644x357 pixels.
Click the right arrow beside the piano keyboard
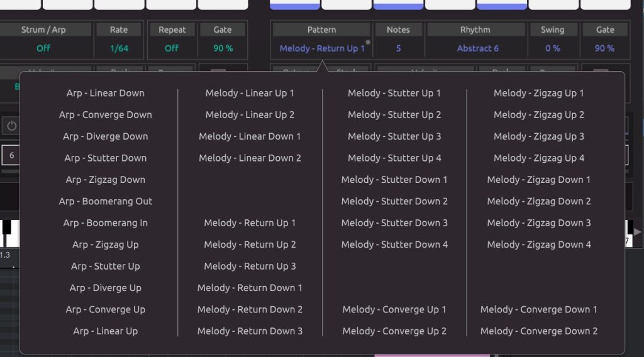tap(637, 232)
